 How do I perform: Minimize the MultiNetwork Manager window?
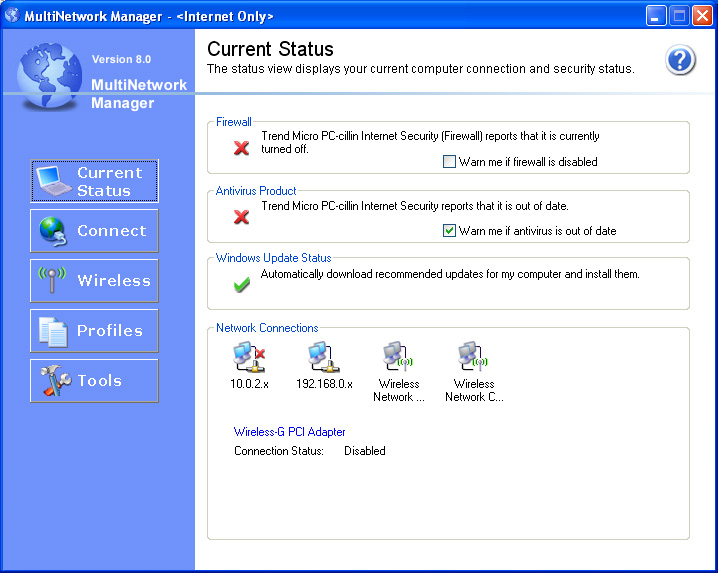coord(656,15)
